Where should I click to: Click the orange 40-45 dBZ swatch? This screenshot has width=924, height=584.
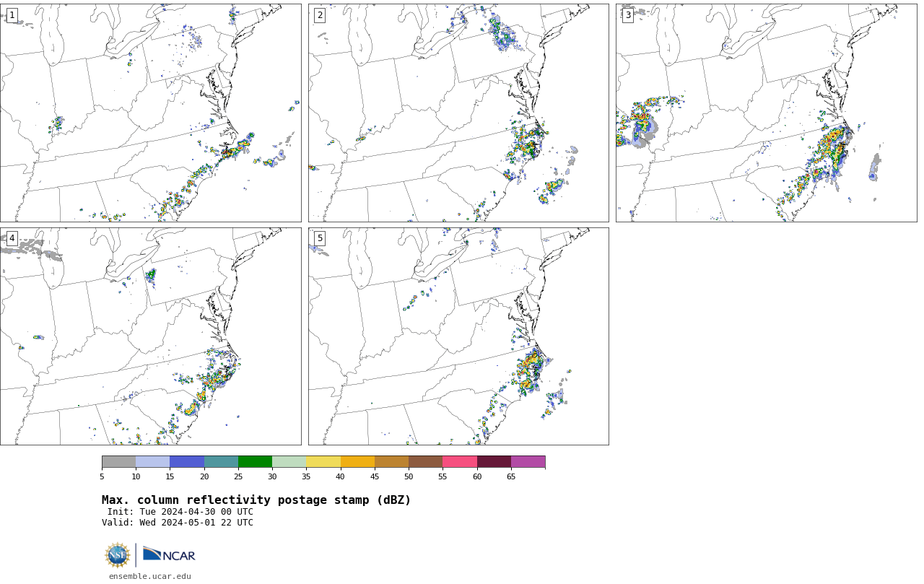pyautogui.click(x=357, y=462)
